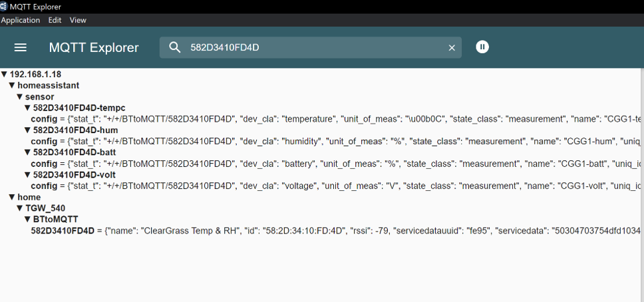Open the Edit menu
The width and height of the screenshot is (644, 302).
click(55, 20)
